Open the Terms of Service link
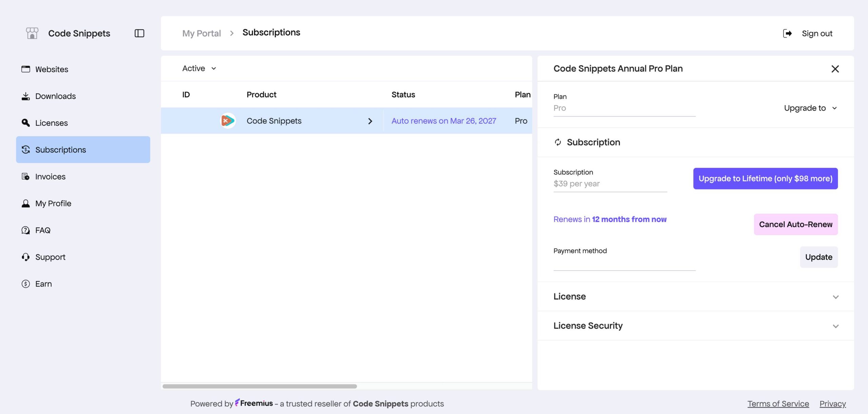The width and height of the screenshot is (868, 414). coord(778,403)
